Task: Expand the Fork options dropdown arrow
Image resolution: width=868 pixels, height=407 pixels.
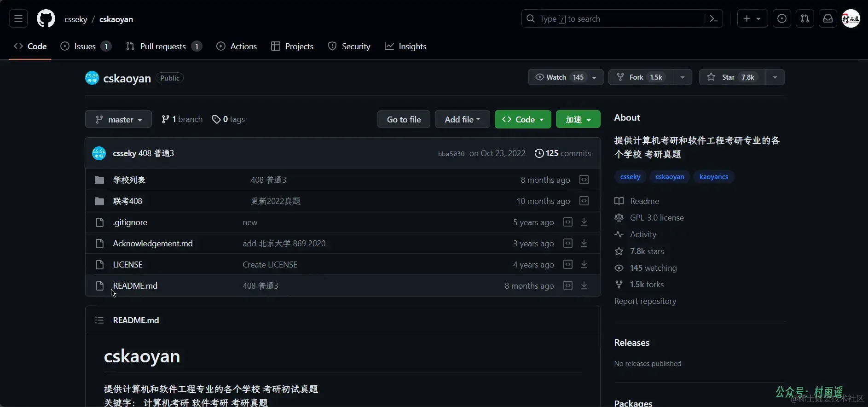Action: 683,77
